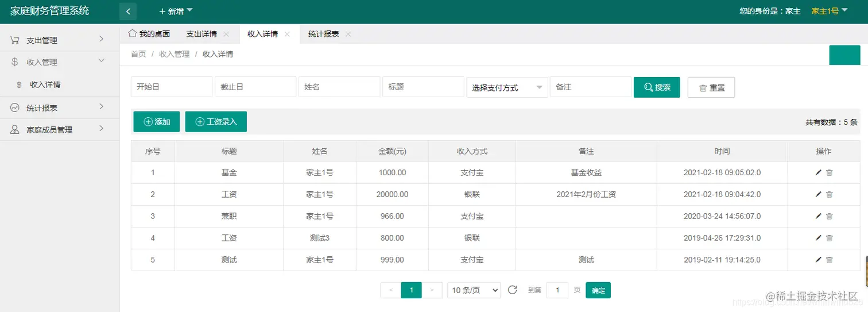Viewport: 868px width, 312px height.
Task: Click the home icon on 我的桌面 tab
Action: (132, 33)
